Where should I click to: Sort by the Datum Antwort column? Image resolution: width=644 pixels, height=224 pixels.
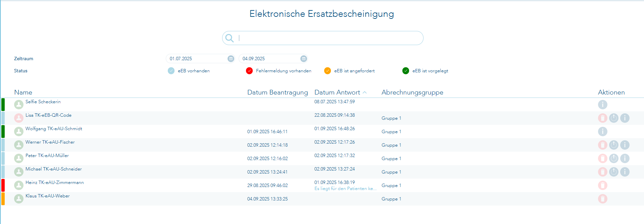pyautogui.click(x=337, y=92)
